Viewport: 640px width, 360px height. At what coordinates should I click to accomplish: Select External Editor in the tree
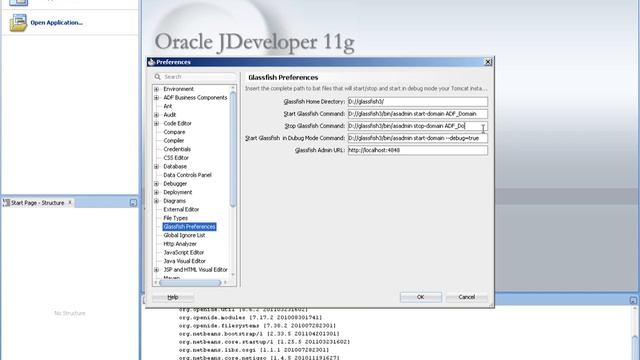[x=181, y=209]
